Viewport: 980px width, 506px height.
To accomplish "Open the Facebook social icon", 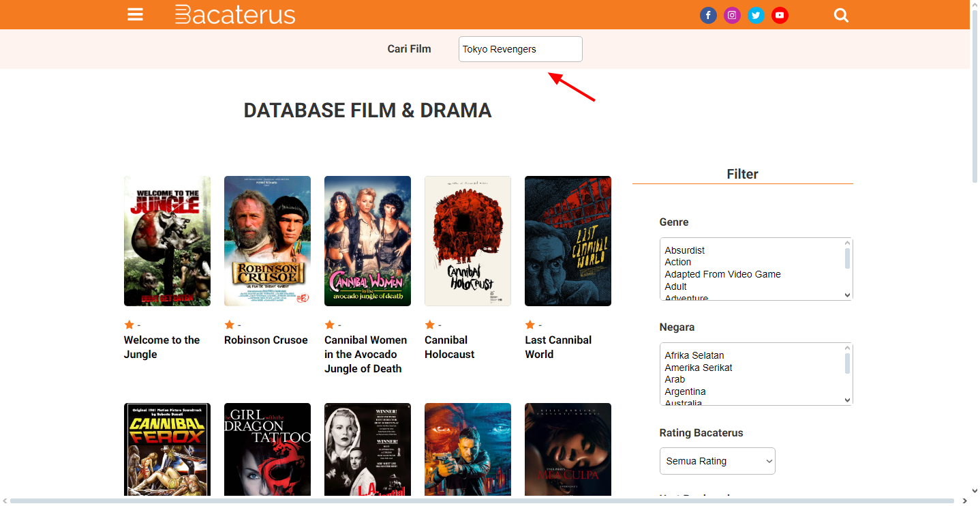I will click(708, 15).
